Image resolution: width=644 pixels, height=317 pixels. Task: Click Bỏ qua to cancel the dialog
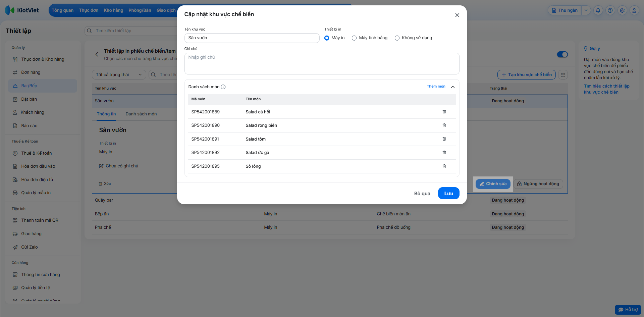pyautogui.click(x=422, y=194)
